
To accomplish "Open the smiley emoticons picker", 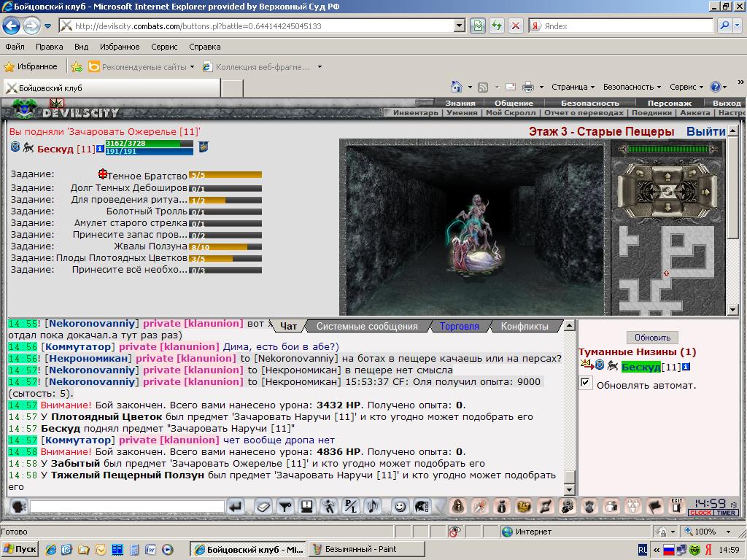I will (400, 507).
